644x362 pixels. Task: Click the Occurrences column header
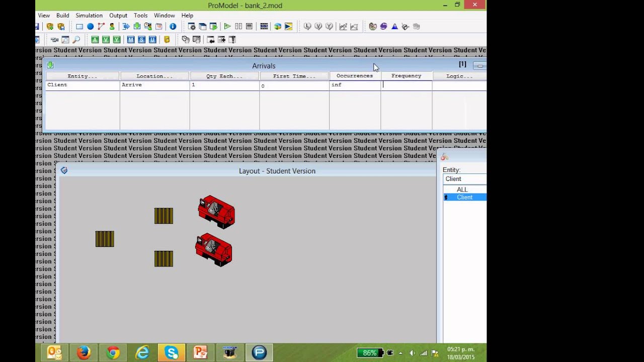[355, 76]
